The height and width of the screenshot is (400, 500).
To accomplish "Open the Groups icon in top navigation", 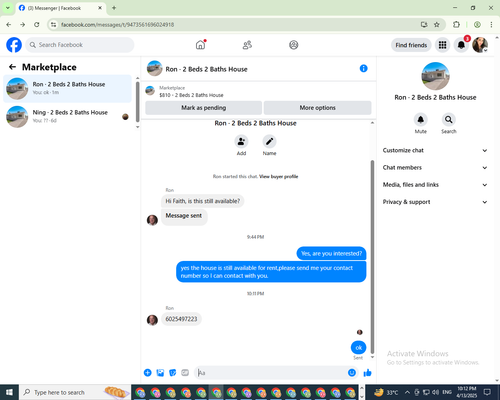I will [293, 45].
